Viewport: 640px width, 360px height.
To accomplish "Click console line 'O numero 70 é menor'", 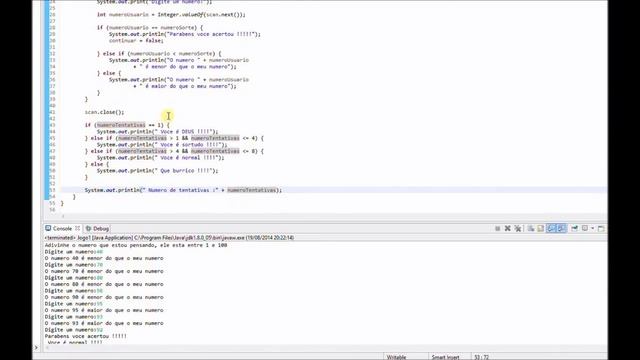I will coord(104,271).
